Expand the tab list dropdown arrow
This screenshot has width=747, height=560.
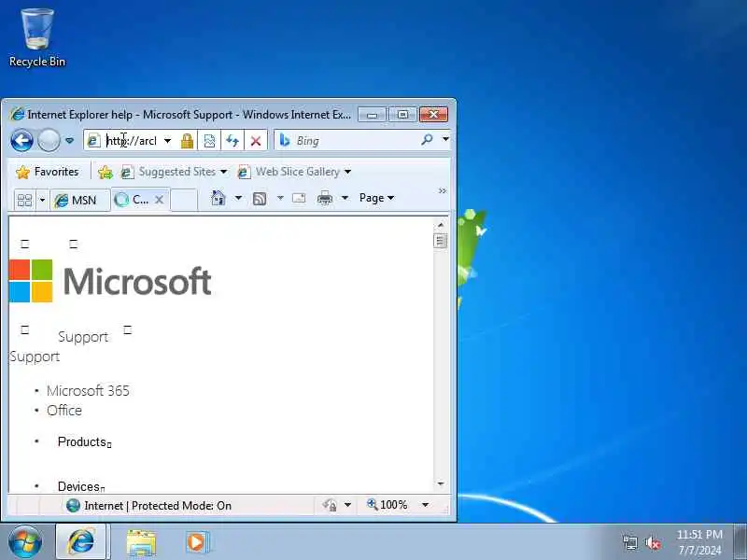click(42, 200)
